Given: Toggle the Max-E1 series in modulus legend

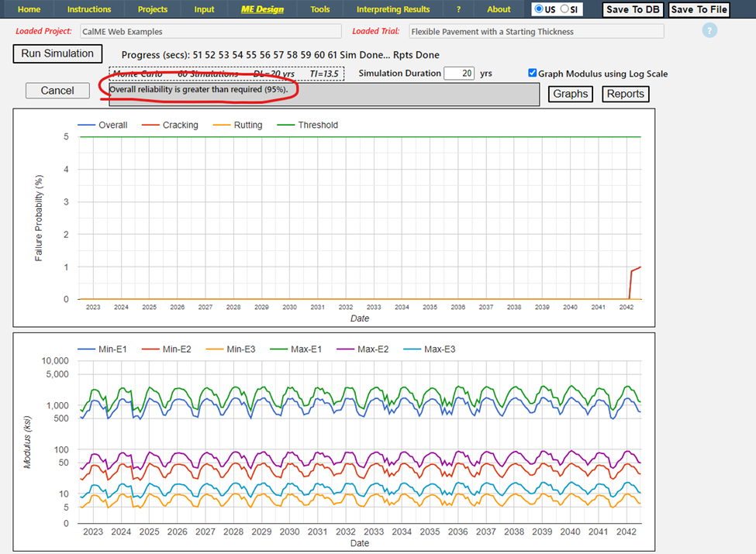Looking at the screenshot, I should point(307,349).
